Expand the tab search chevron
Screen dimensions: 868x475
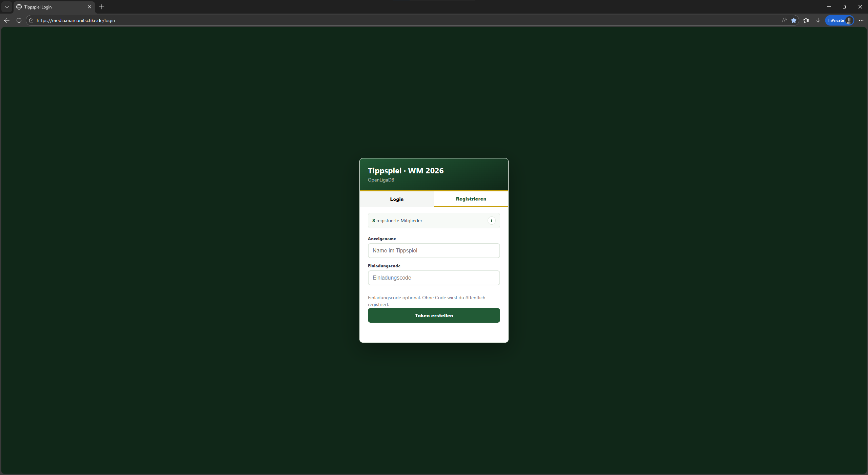pos(7,7)
